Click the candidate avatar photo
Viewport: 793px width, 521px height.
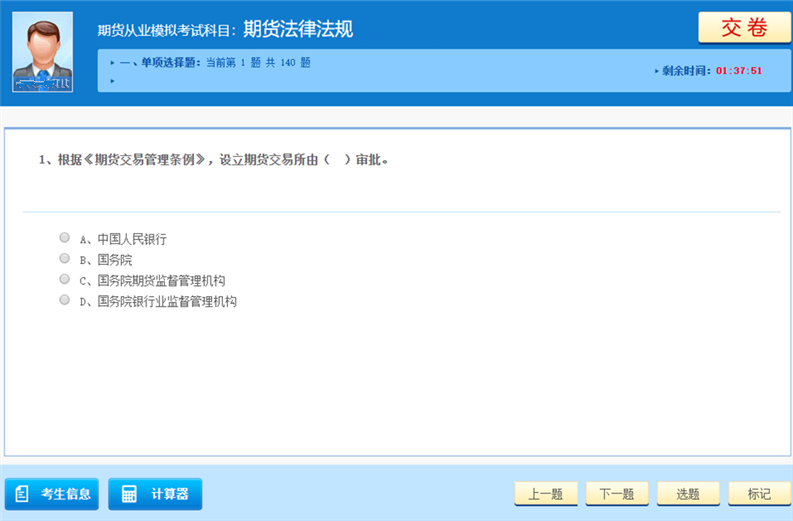(42, 52)
